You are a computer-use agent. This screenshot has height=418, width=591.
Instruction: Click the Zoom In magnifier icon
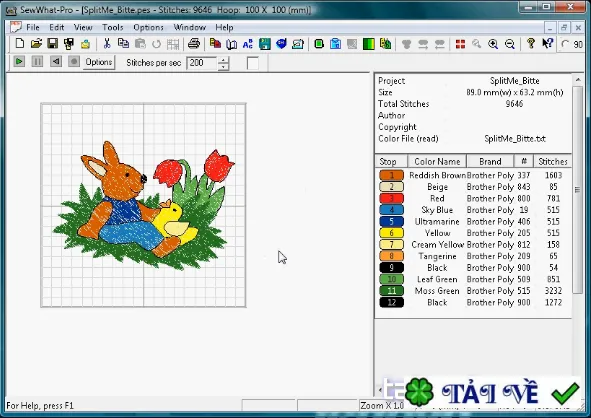(493, 44)
